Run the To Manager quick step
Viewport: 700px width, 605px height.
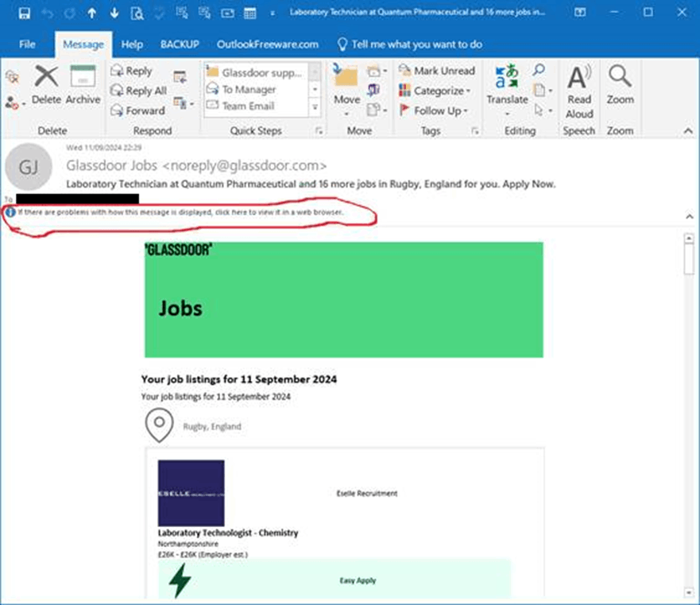(x=257, y=89)
